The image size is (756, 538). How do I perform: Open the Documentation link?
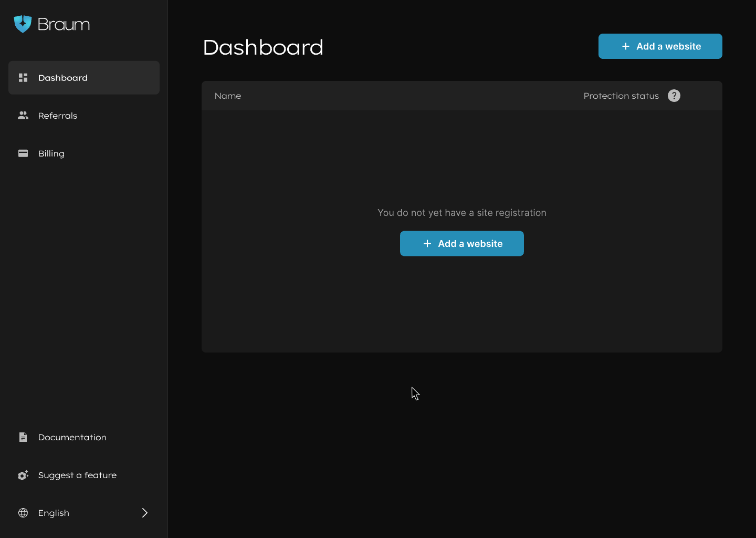pos(72,437)
